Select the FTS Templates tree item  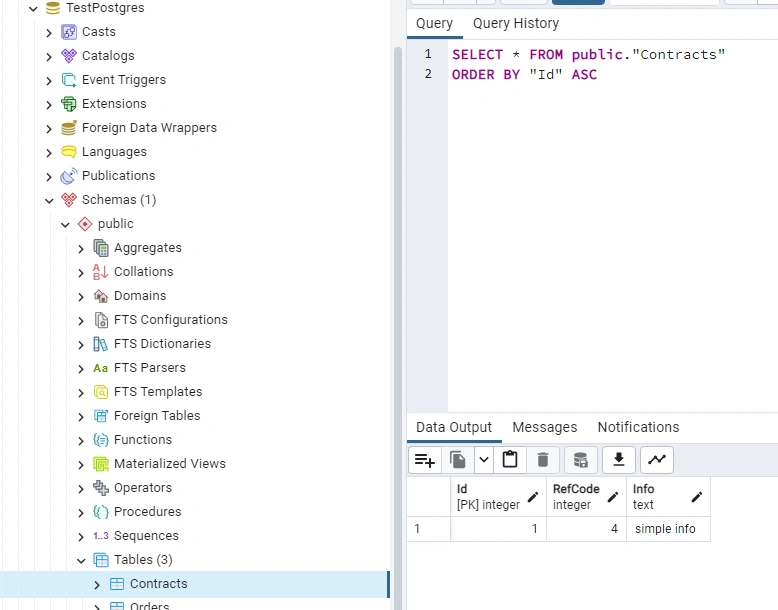pos(158,392)
